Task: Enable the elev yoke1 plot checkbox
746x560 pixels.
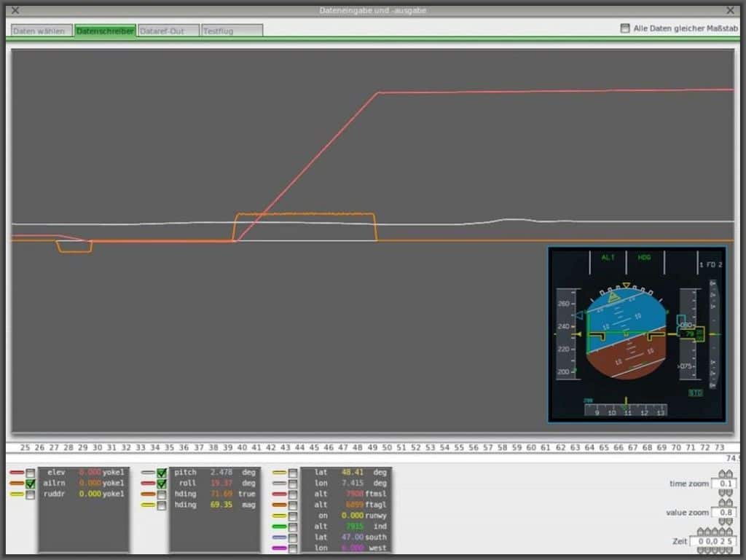Action: (x=31, y=473)
